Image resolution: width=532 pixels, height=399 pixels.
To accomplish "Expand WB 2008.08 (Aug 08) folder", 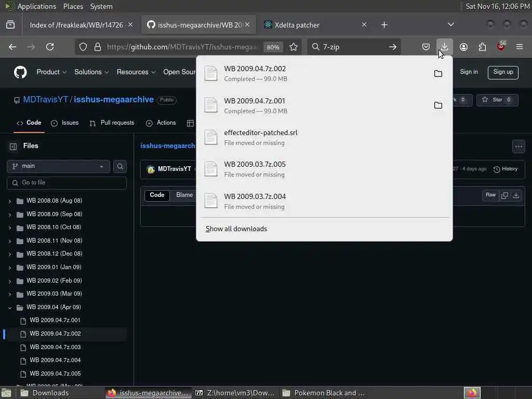I will coord(9,201).
